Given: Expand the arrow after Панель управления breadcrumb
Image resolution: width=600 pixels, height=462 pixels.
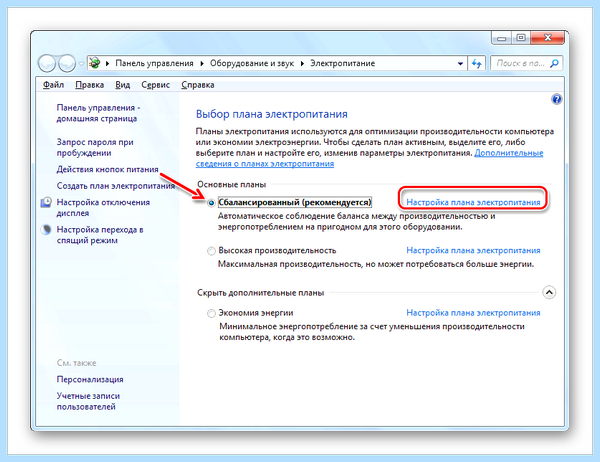Looking at the screenshot, I should coord(202,64).
